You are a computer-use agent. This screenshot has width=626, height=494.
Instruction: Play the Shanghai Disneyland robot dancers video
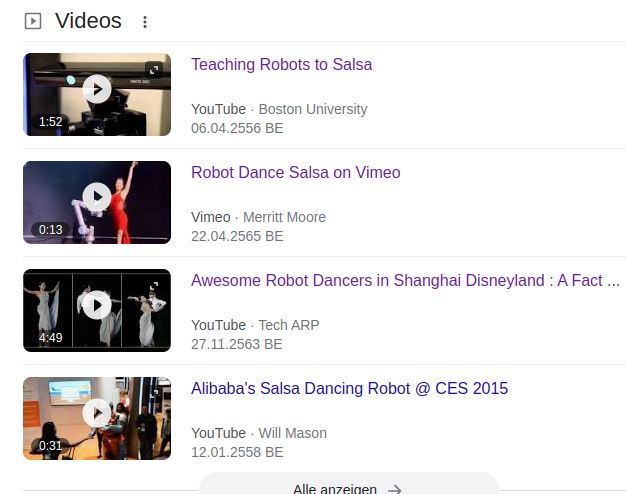(97, 305)
